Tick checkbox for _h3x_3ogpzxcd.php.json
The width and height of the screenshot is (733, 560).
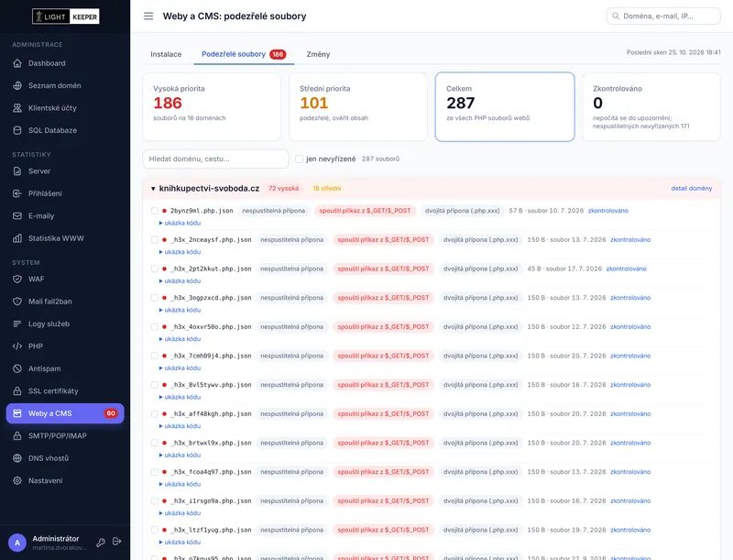[x=155, y=298]
